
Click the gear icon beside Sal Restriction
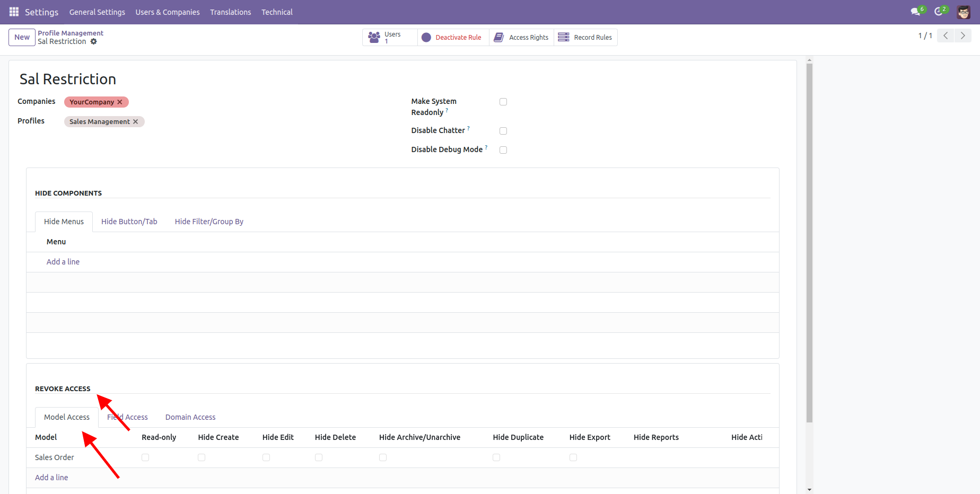[x=94, y=41]
